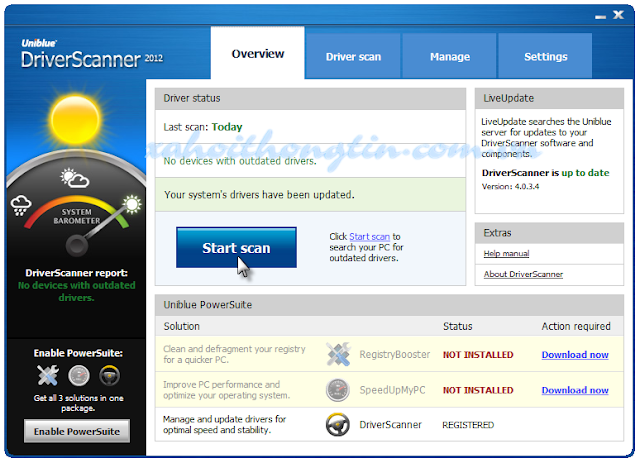Viewport: 640px width, 463px height.
Task: Select sidebar RegistryBooster wrench icon under Enable PowerSuite
Action: click(x=48, y=376)
